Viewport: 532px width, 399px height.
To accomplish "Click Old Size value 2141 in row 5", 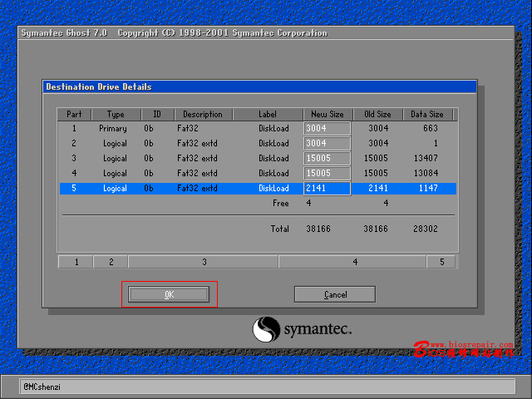I will (x=378, y=188).
